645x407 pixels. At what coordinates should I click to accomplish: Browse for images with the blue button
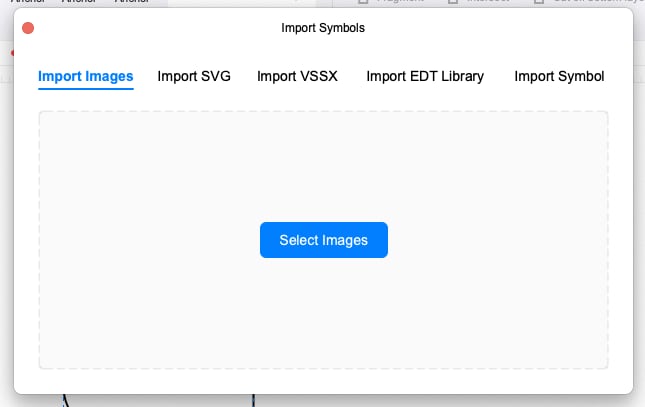(x=323, y=240)
